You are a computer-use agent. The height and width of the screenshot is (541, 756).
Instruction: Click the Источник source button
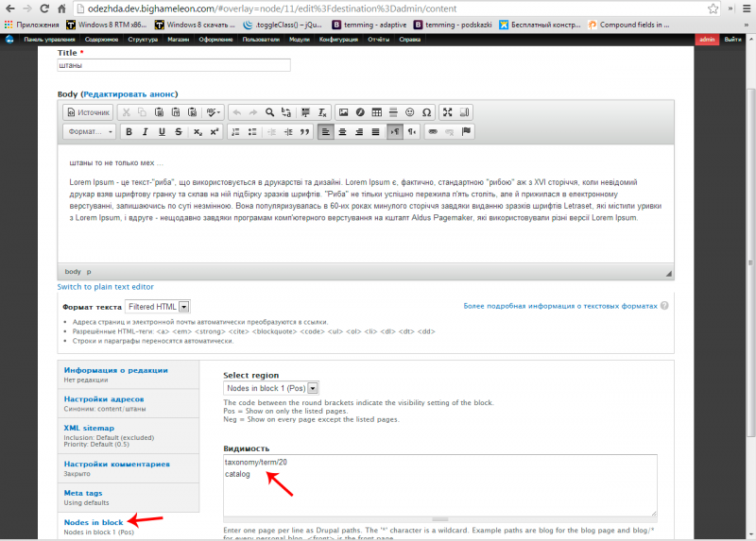pyautogui.click(x=88, y=112)
